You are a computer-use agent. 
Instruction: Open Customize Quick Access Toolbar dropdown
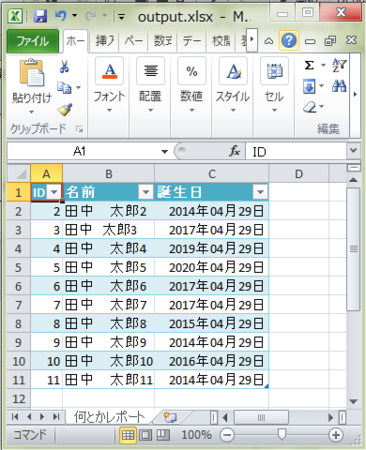[121, 16]
